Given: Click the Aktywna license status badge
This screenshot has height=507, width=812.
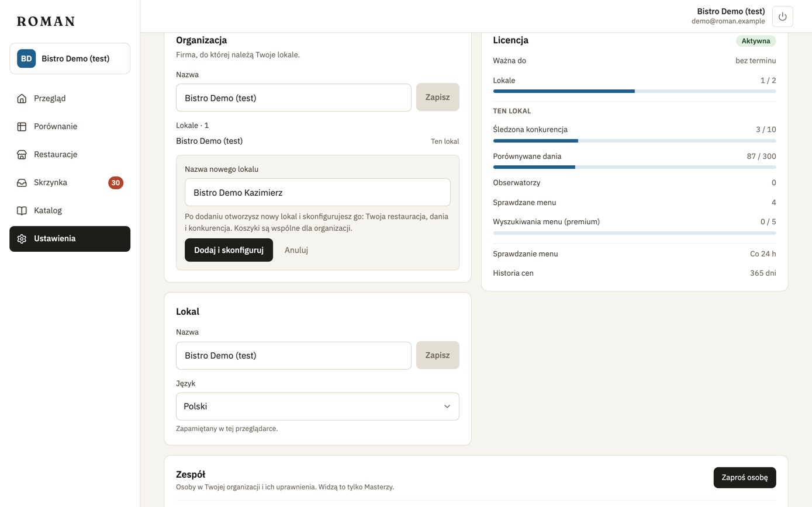Looking at the screenshot, I should (756, 41).
